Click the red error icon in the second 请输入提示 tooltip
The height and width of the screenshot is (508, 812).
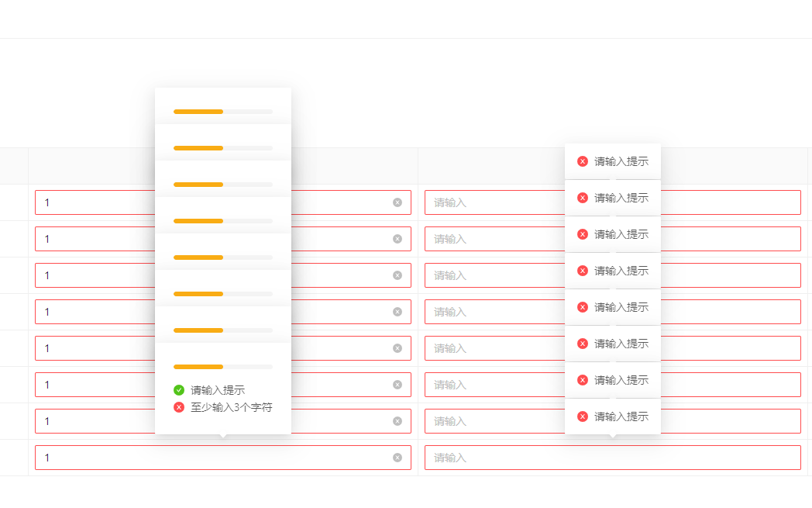click(583, 198)
